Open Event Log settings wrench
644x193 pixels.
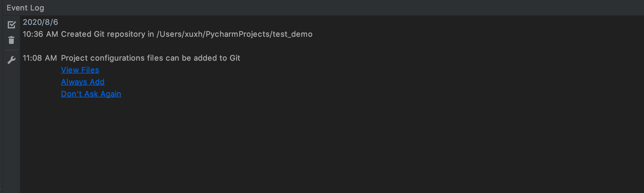[x=11, y=60]
